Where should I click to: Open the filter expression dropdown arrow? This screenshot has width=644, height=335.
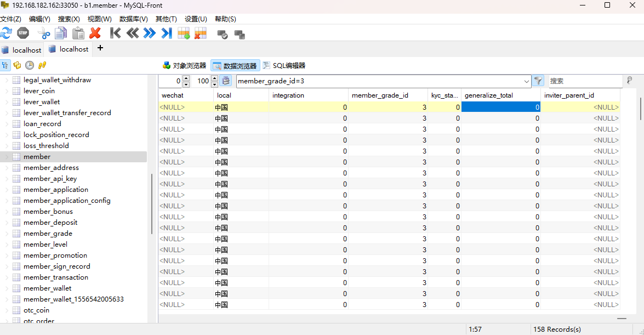pos(527,81)
